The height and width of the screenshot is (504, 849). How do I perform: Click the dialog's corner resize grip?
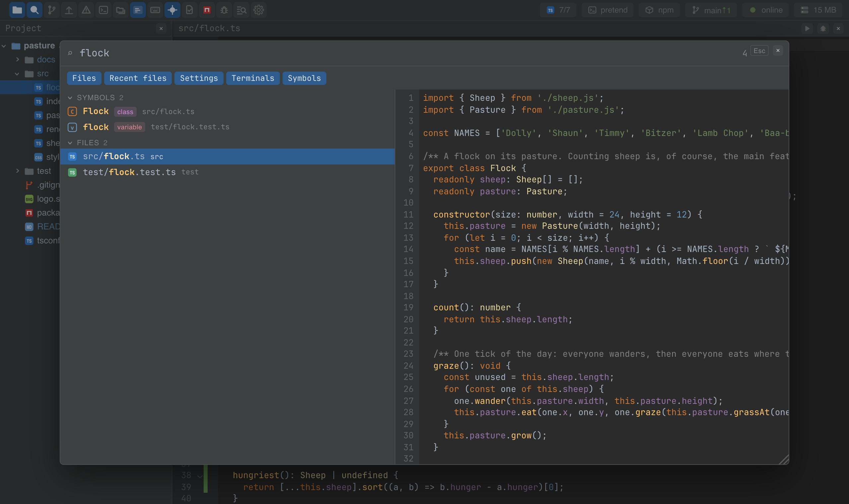784,459
